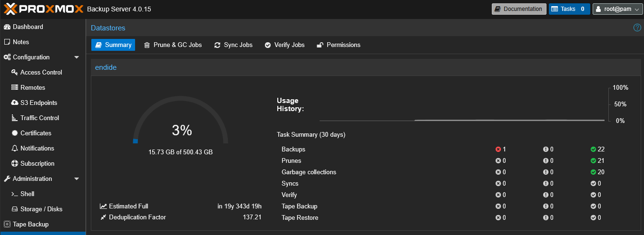
Task: Click the Documentation button
Action: (x=518, y=9)
